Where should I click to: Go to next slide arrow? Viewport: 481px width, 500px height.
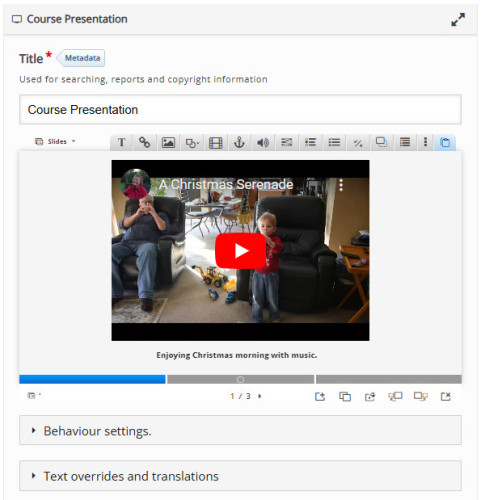(x=260, y=396)
